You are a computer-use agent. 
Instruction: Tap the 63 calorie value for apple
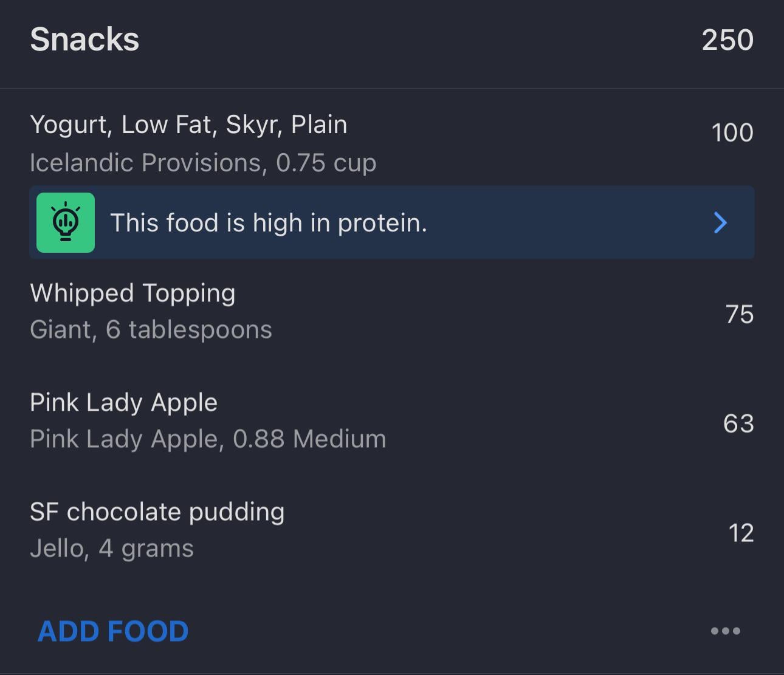tap(738, 423)
